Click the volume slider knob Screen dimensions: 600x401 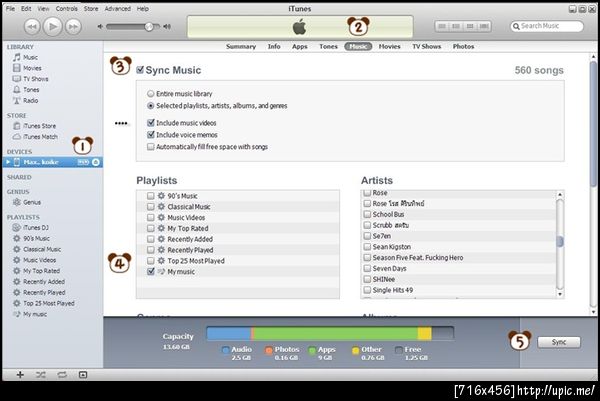point(149,26)
